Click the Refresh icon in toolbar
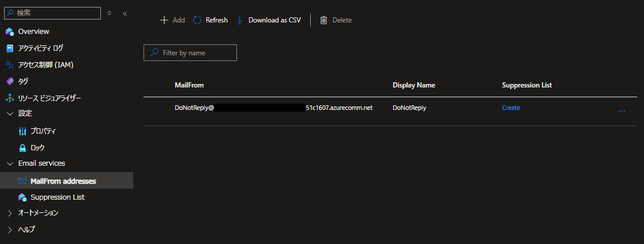This screenshot has height=244, width=644. tap(197, 20)
